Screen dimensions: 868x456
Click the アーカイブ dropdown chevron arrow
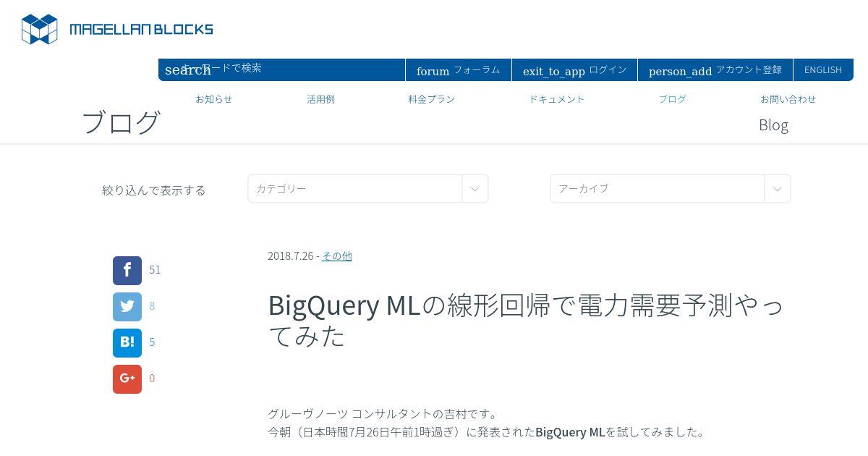(778, 189)
